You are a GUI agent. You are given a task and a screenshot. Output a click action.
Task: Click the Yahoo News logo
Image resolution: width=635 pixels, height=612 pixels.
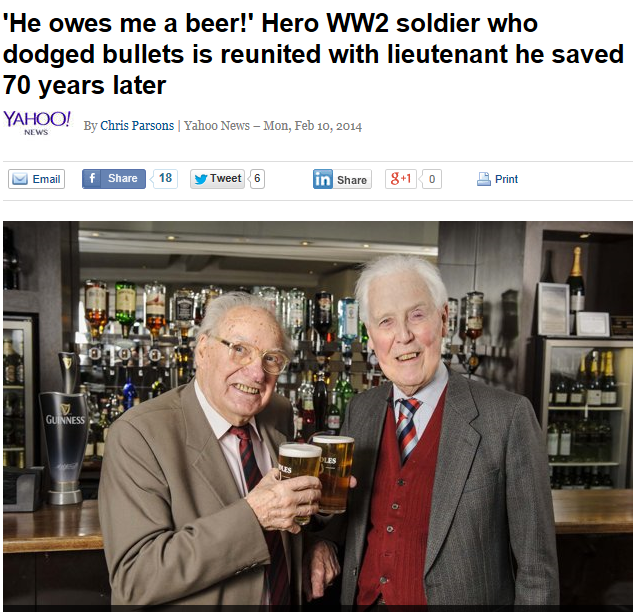[x=37, y=123]
